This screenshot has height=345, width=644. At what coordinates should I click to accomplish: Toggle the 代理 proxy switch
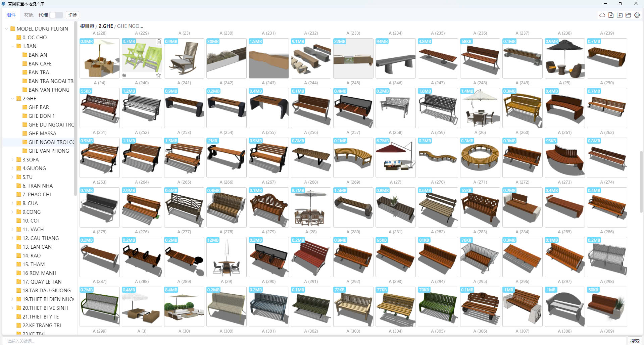click(x=56, y=15)
